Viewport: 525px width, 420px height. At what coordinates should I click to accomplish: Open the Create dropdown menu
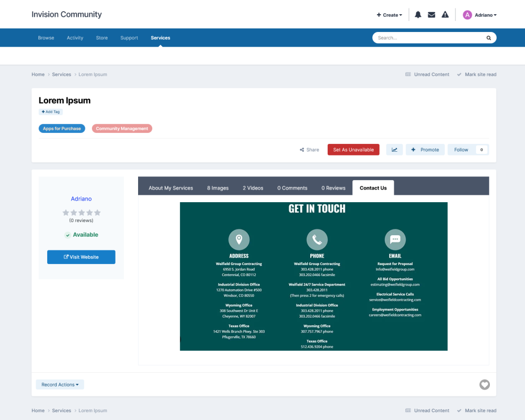tap(389, 14)
